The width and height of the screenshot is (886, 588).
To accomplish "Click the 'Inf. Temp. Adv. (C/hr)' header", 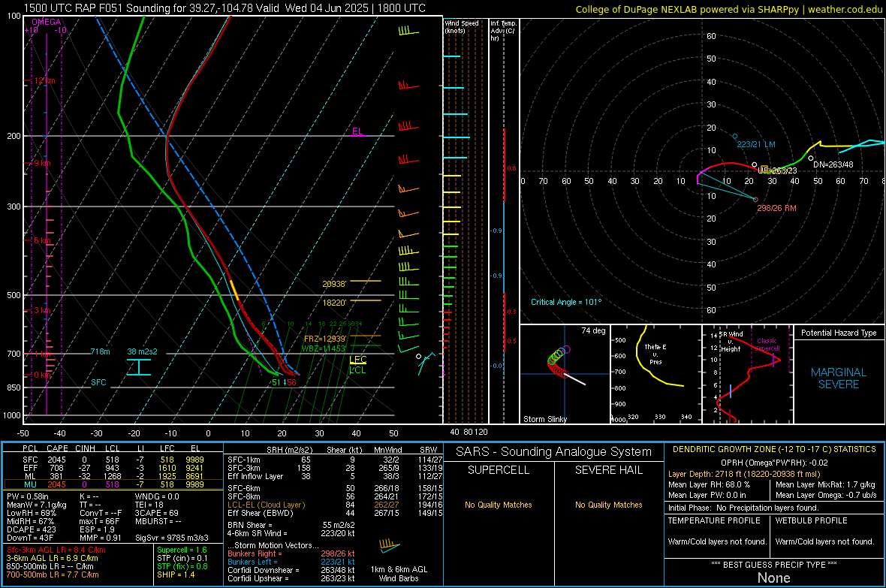I will [503, 31].
